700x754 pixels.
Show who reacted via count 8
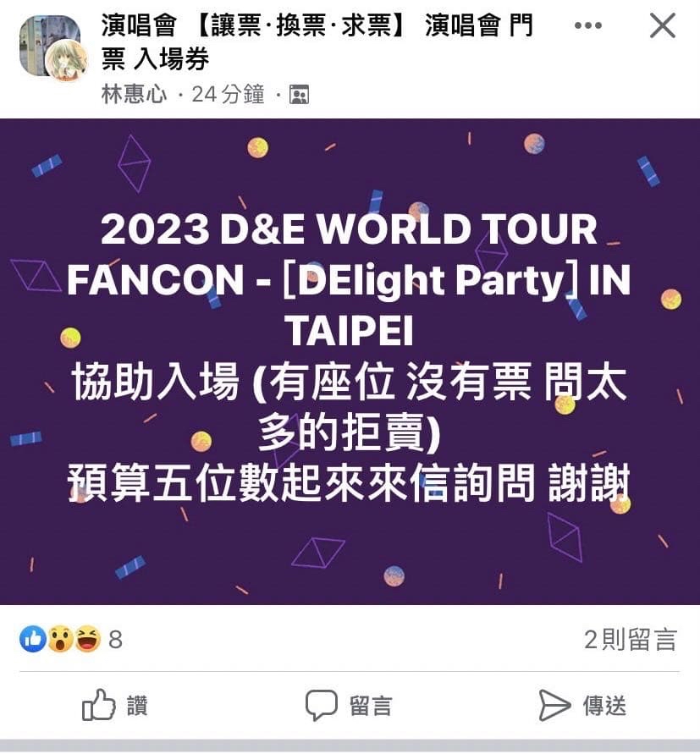(115, 640)
